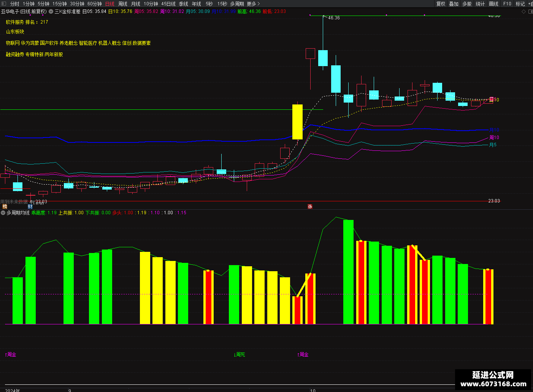The image size is (533, 392).
Task: Click the 涨 limit-up event marker icon
Action: 310,207
